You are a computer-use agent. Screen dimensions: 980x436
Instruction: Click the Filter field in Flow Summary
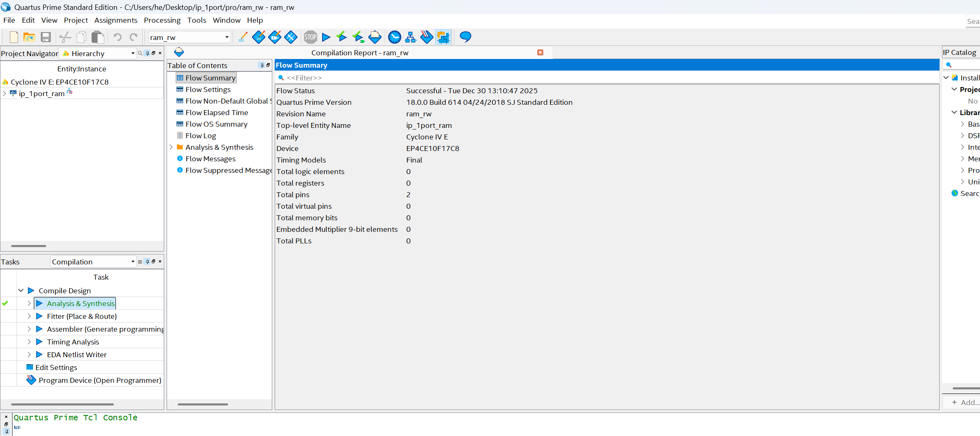606,78
